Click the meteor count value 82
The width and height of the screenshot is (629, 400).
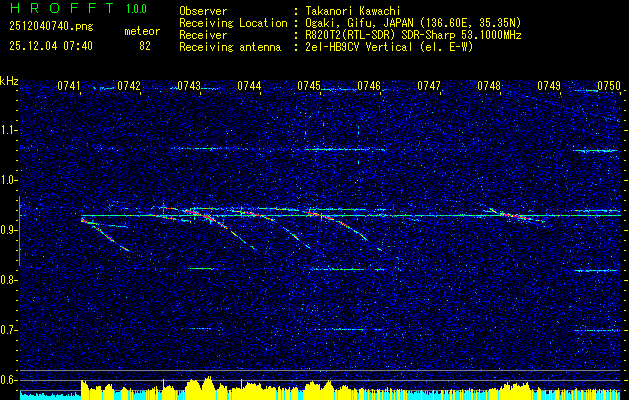point(145,46)
